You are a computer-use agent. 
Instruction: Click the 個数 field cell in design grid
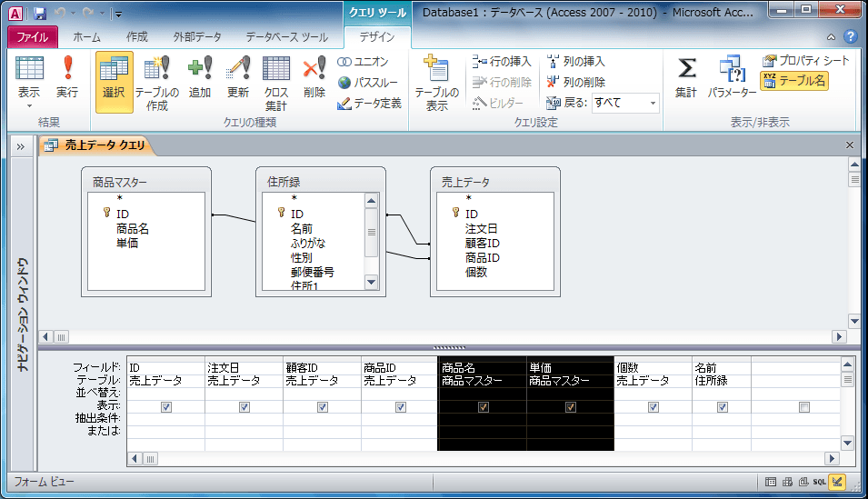(x=653, y=368)
